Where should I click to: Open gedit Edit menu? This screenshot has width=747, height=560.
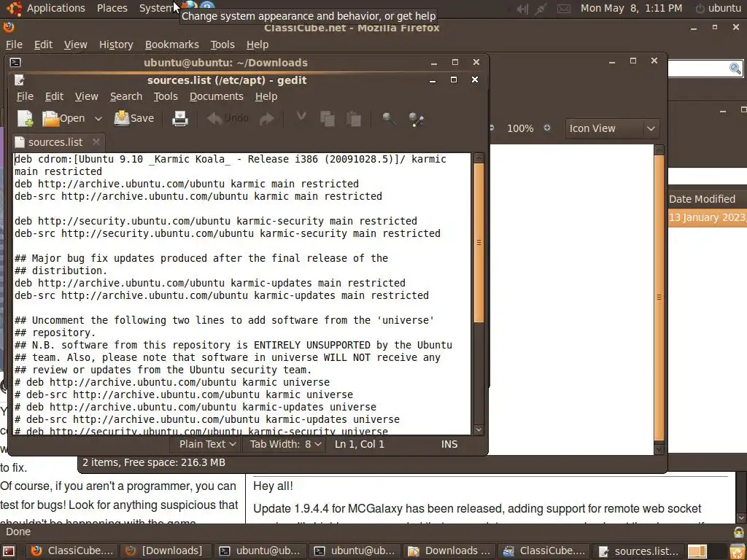(x=54, y=96)
